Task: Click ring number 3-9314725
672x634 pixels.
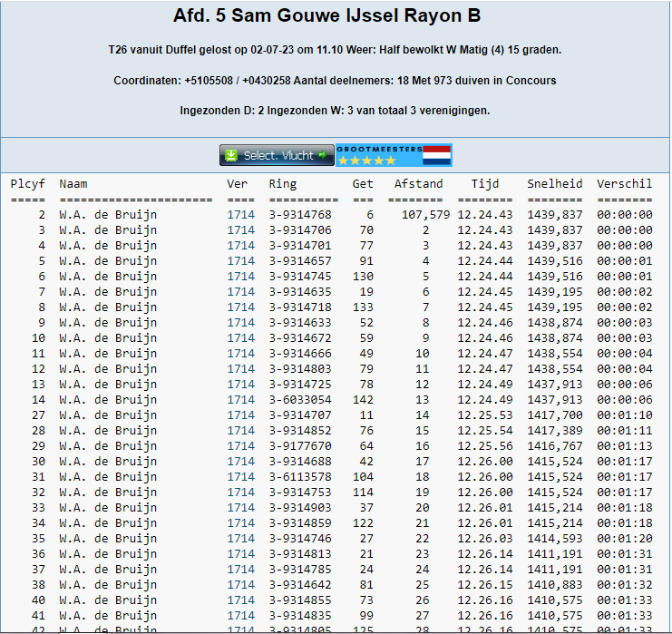Action: click(300, 385)
